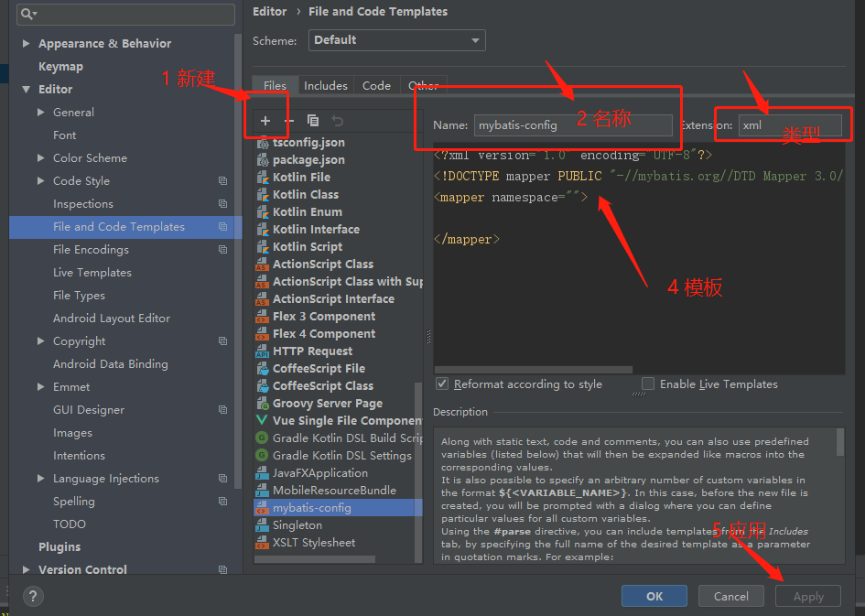Select mybatis-config template in list
Image resolution: width=865 pixels, height=616 pixels.
click(338, 507)
